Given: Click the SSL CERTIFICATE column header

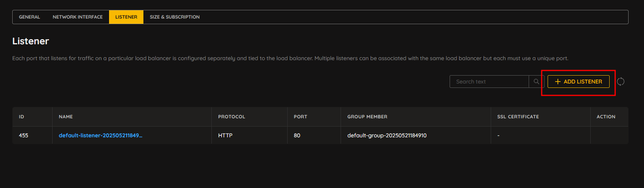Looking at the screenshot, I should tap(518, 117).
